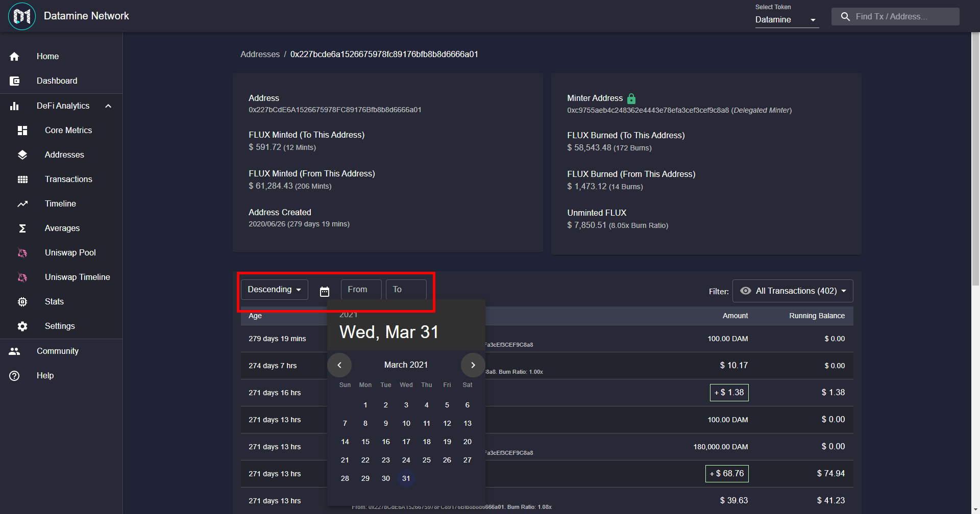The width and height of the screenshot is (980, 514).
Task: Select March 10 in the calendar
Action: point(406,424)
